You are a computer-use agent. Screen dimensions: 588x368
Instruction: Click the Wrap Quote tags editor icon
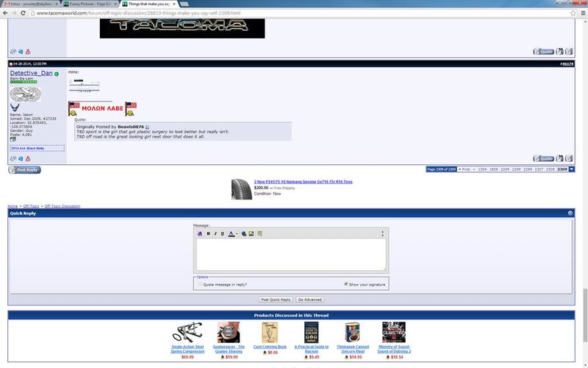259,233
